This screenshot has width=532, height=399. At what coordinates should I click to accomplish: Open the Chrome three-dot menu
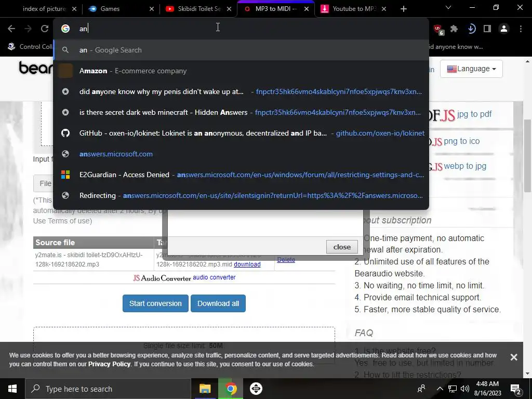(x=521, y=29)
